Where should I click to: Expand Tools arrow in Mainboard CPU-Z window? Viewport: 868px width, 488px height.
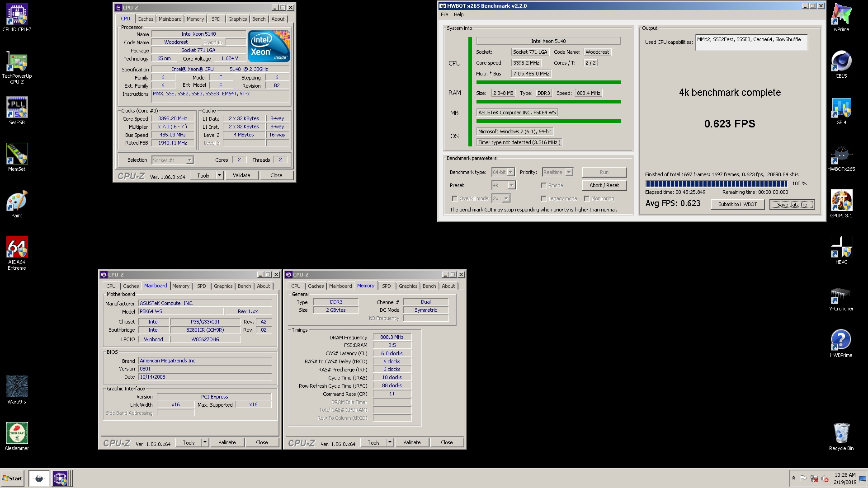205,442
